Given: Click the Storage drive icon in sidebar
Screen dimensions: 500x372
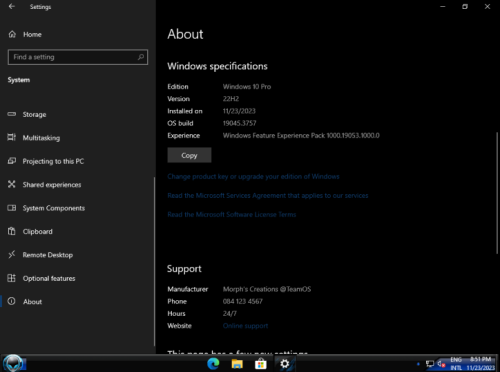Looking at the screenshot, I should [12, 114].
